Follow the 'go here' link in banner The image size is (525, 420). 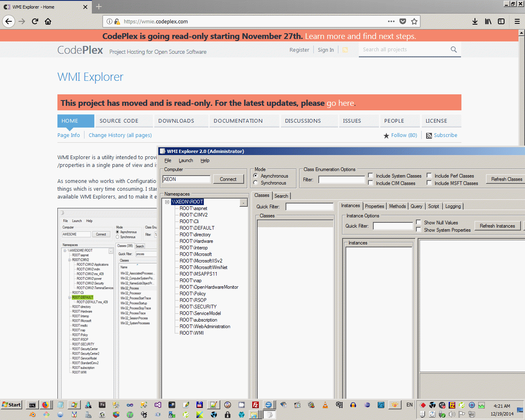coord(340,103)
